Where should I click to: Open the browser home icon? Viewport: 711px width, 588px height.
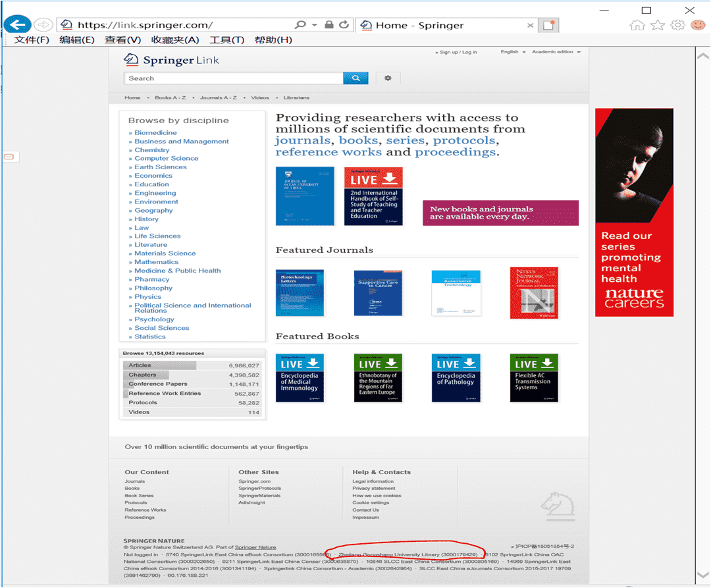[637, 25]
